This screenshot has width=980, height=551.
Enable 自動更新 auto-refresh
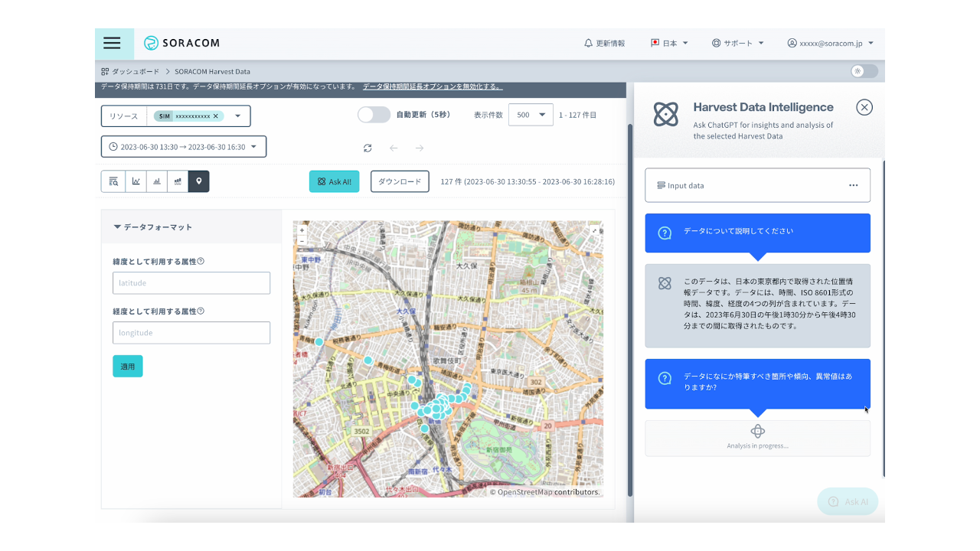point(374,114)
